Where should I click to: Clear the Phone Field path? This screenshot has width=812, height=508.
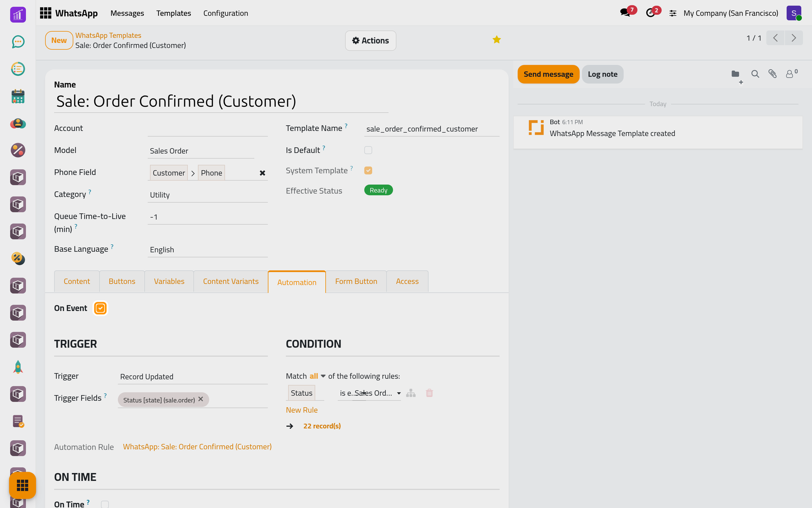pos(262,173)
